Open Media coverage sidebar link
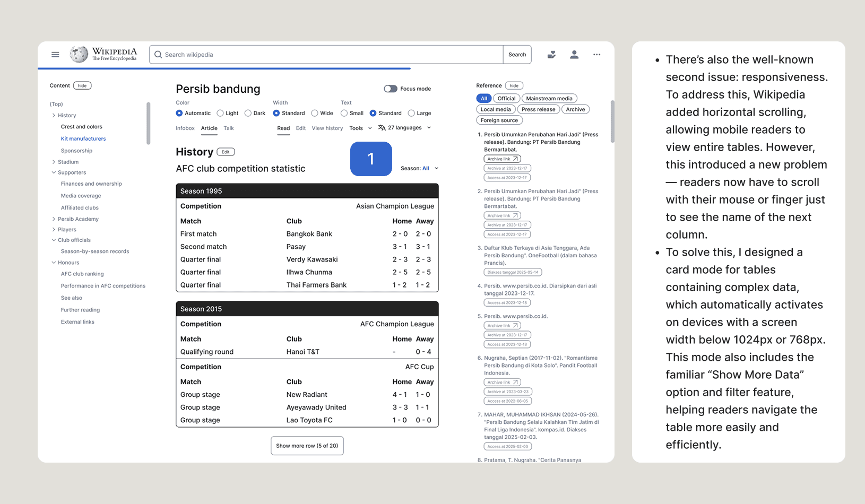 (81, 196)
